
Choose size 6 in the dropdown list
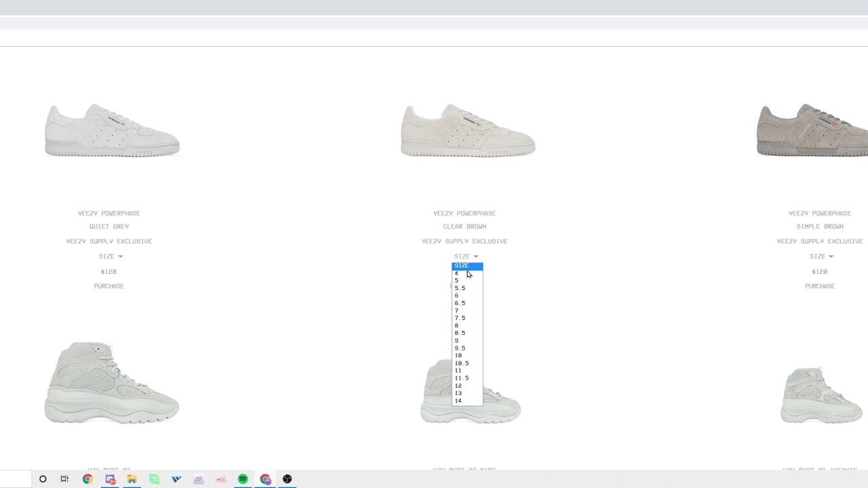coord(467,296)
